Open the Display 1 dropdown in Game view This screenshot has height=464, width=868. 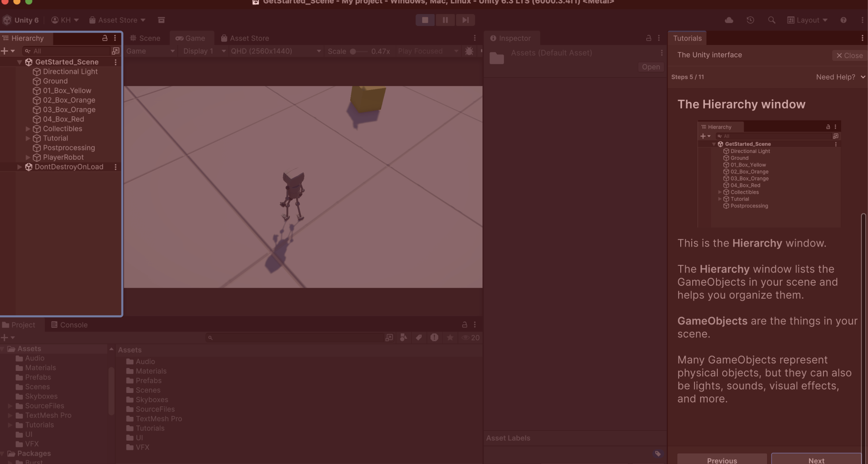point(203,51)
